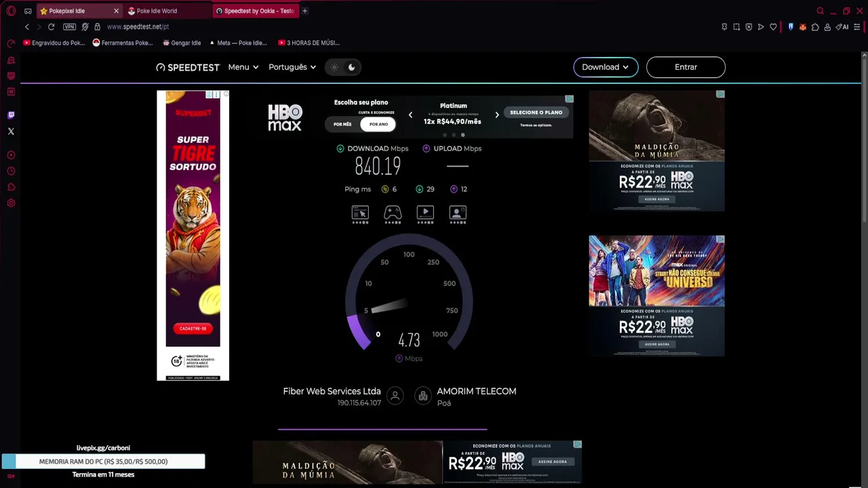Click the padlock site security icon
The width and height of the screenshot is (868, 488).
pyautogui.click(x=97, y=27)
